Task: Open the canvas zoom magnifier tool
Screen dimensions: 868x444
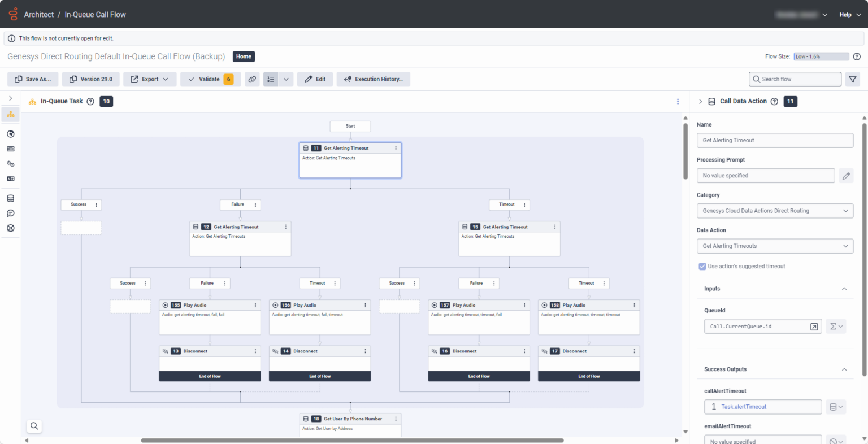Action: [34, 426]
